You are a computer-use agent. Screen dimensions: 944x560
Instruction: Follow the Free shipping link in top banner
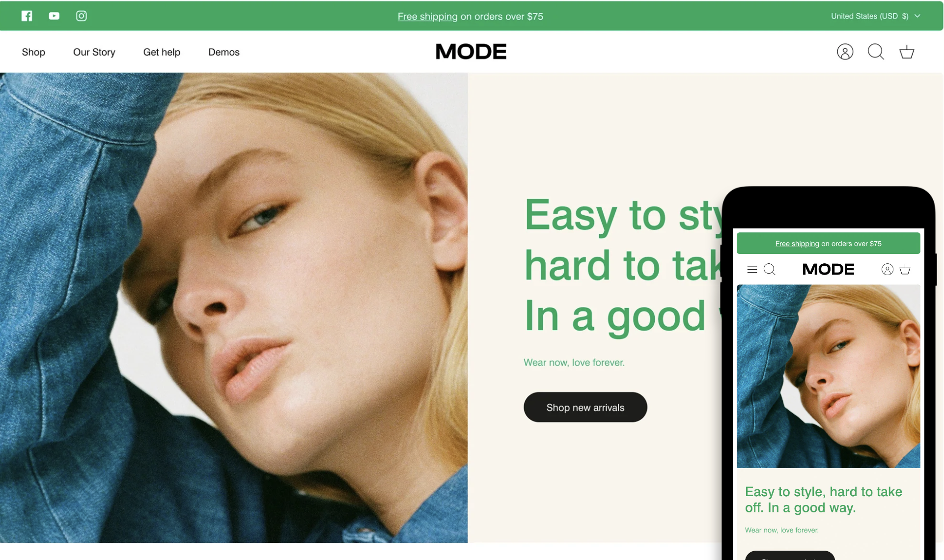427,16
